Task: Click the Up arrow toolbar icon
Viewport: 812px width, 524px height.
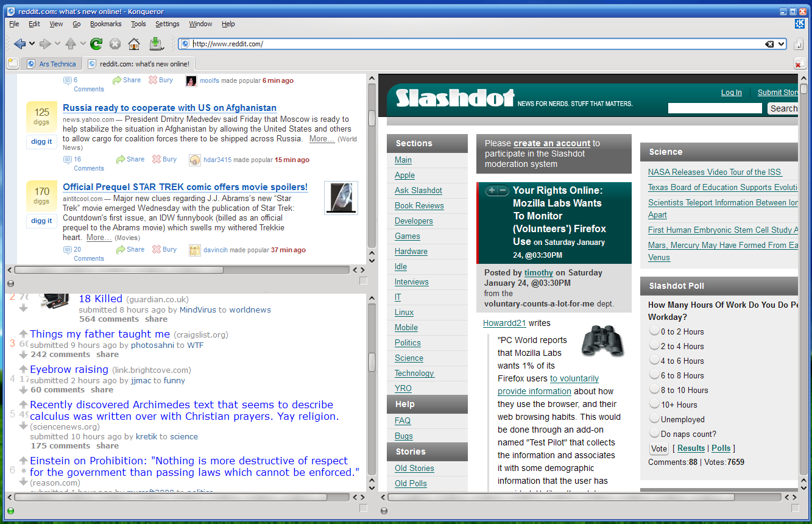Action: pyautogui.click(x=71, y=44)
